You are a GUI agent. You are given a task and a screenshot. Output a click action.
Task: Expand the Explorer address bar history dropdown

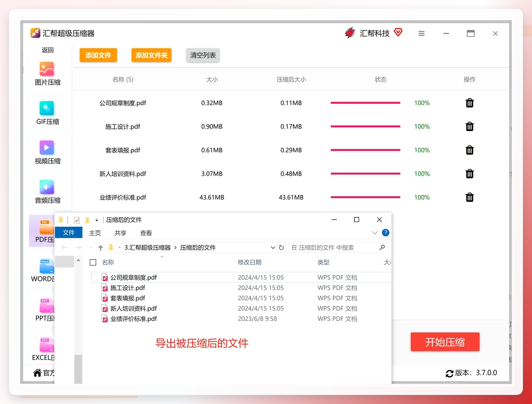[273, 248]
